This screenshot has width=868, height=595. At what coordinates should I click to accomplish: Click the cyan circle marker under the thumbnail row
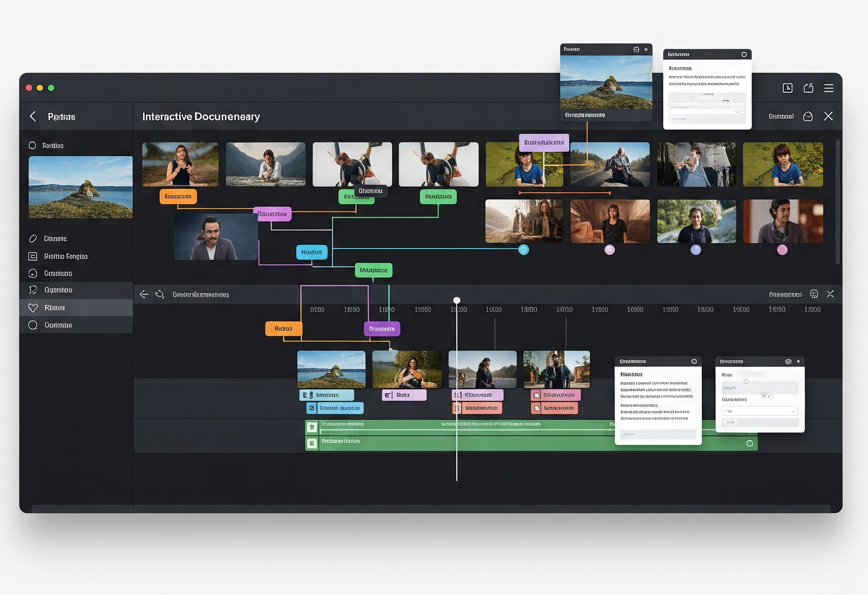[523, 250]
